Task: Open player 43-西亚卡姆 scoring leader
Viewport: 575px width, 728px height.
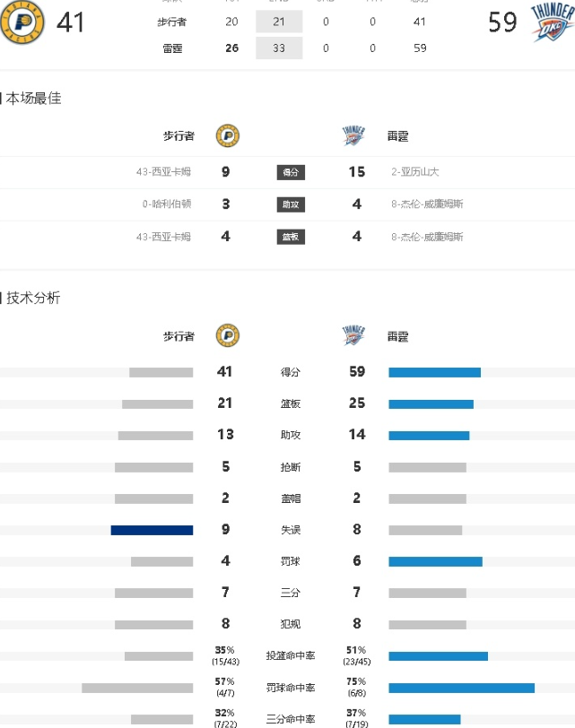Action: coord(163,172)
